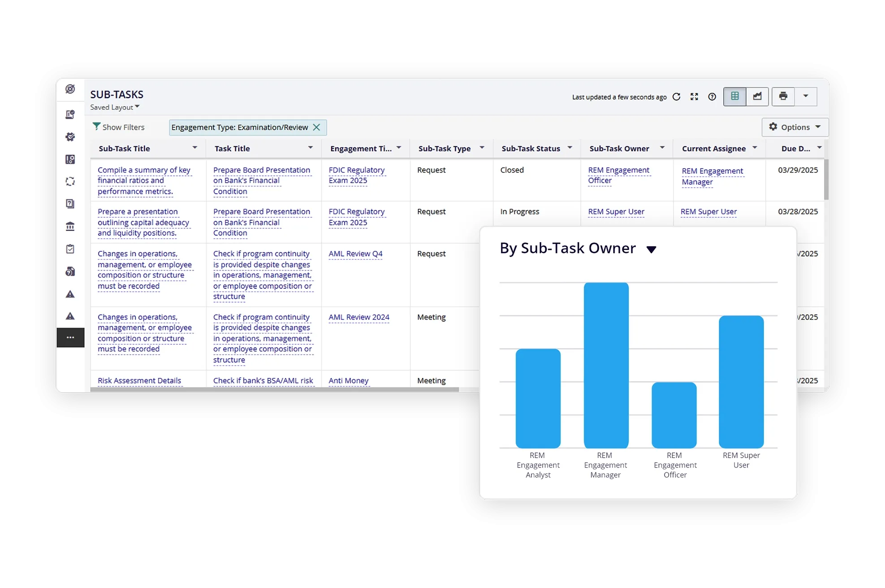885x588 pixels.
Task: Open the Options dropdown menu
Action: pos(794,127)
